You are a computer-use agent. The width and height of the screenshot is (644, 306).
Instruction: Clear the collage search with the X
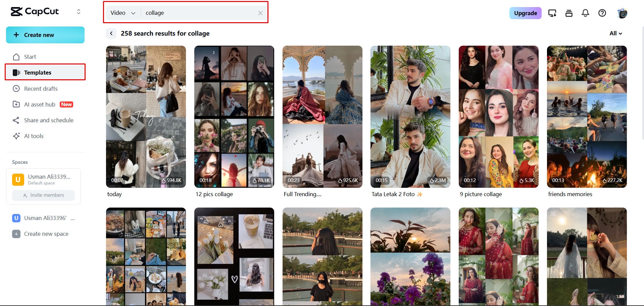[x=260, y=13]
